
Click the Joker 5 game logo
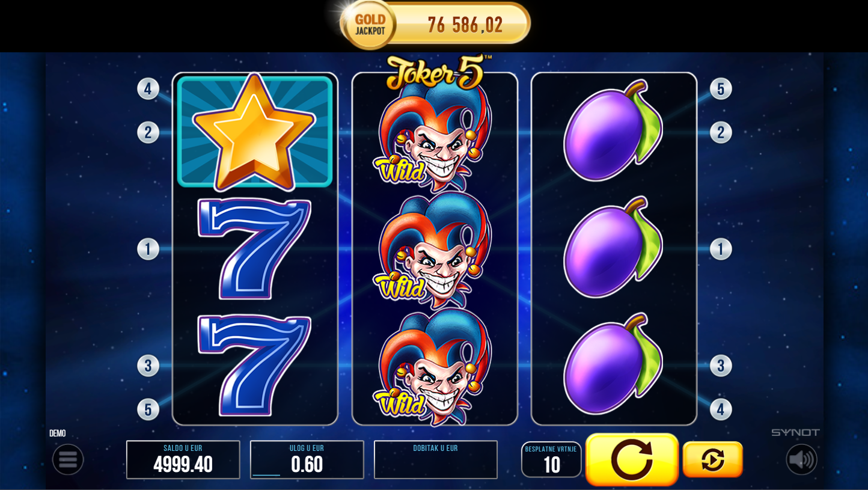(438, 72)
